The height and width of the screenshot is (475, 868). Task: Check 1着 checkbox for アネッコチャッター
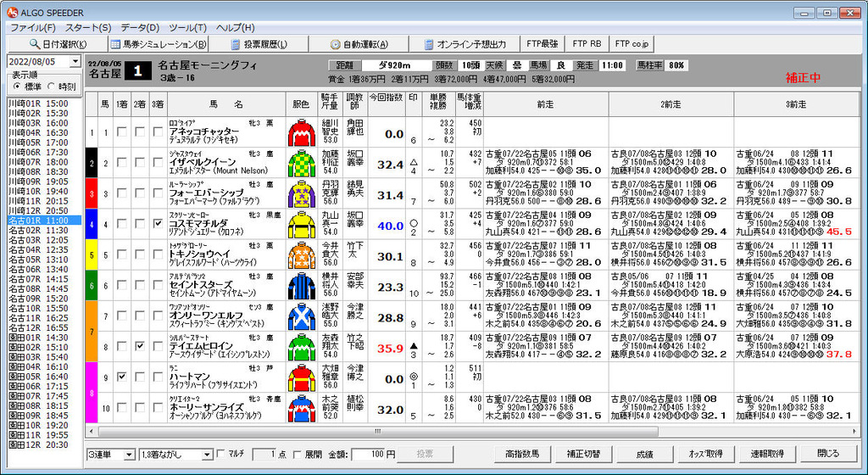122,131
